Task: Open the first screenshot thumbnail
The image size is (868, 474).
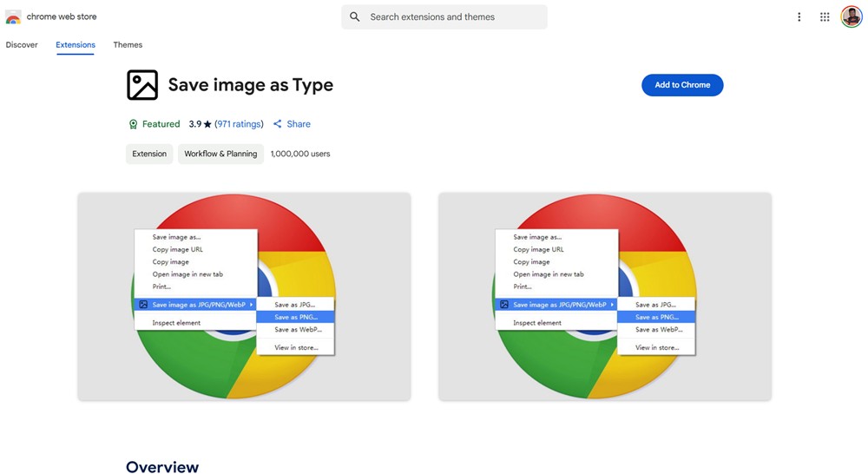Action: (x=244, y=296)
